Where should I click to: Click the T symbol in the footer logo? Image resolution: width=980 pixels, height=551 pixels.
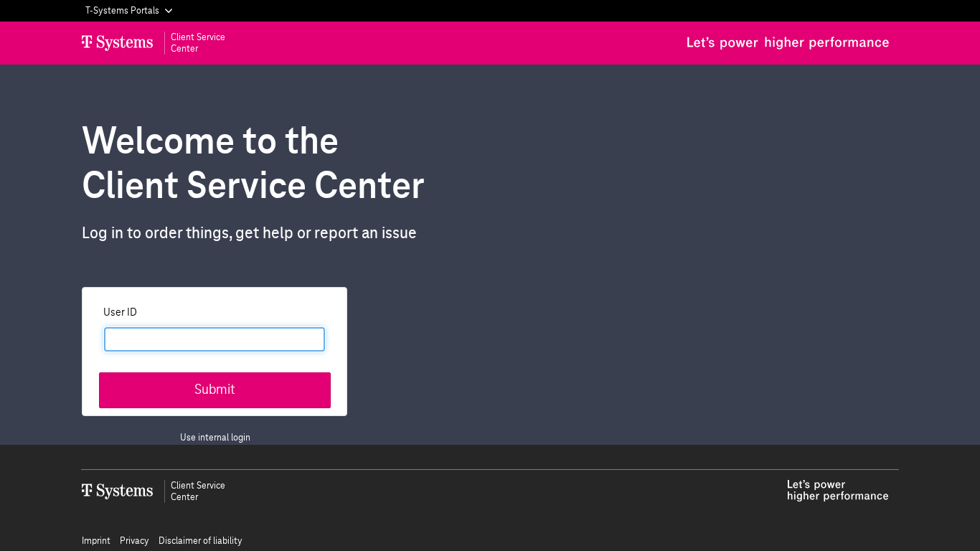pos(87,491)
